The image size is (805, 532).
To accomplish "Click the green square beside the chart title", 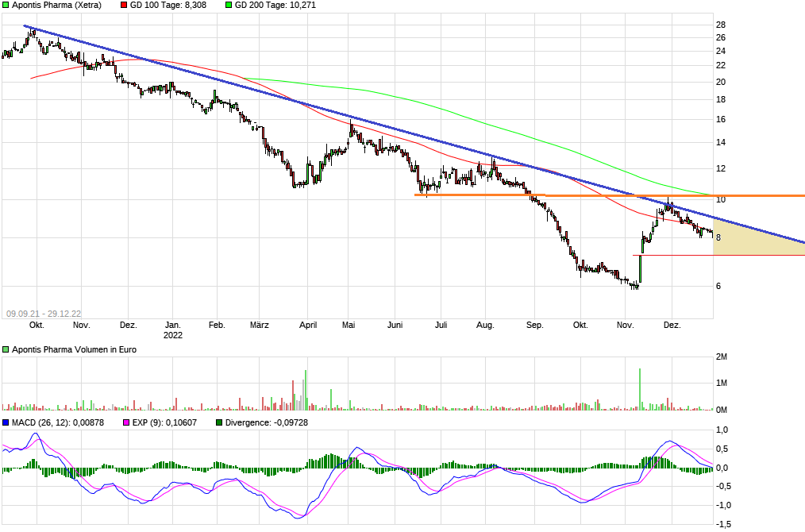I will tap(6, 6).
